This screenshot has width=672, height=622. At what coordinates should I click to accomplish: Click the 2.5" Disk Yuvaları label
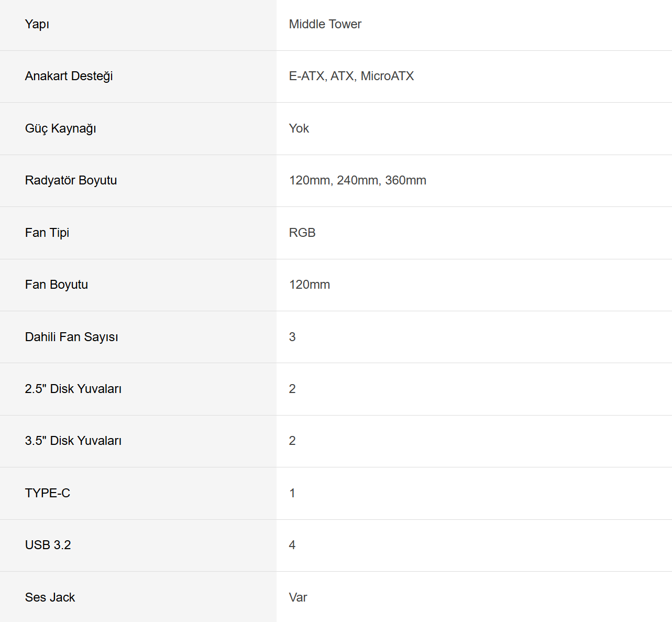pyautogui.click(x=73, y=389)
